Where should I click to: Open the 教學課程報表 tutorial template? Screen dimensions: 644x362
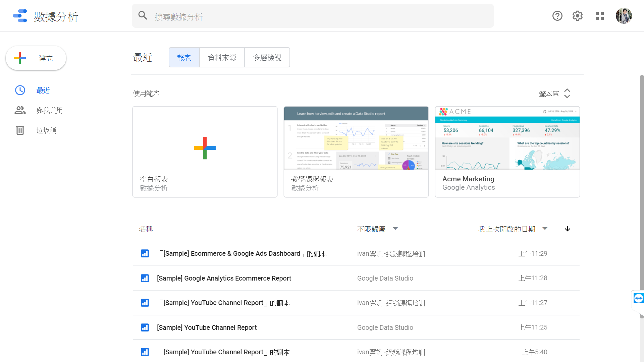[x=356, y=152]
